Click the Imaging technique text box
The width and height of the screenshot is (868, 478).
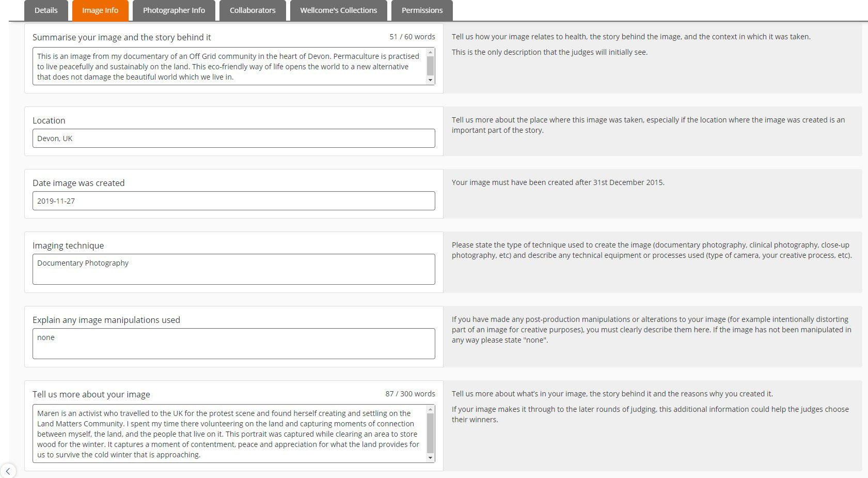(234, 269)
